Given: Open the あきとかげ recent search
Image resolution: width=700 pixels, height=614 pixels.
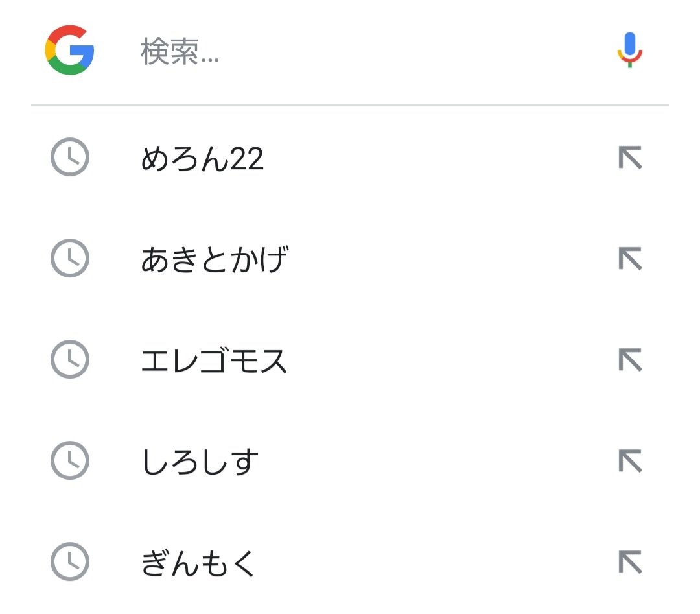Looking at the screenshot, I should 214,259.
